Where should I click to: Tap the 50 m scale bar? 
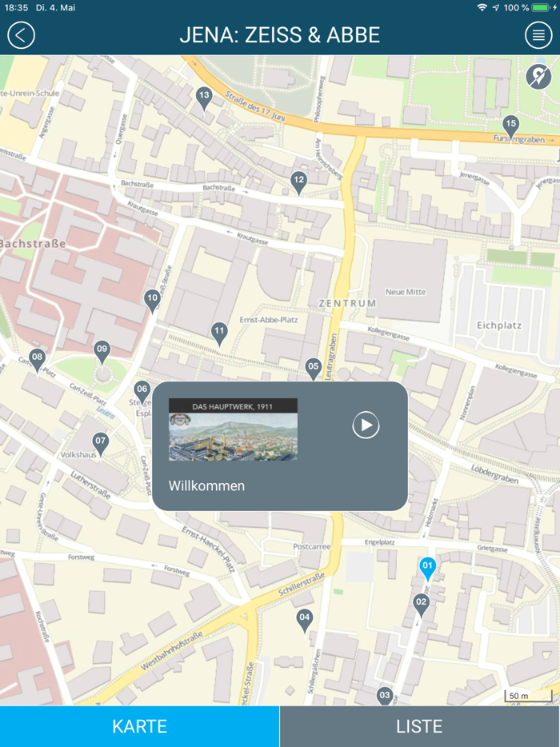coord(527,696)
